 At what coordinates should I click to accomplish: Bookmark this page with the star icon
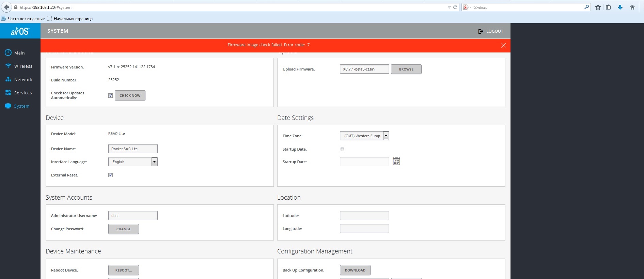(598, 7)
